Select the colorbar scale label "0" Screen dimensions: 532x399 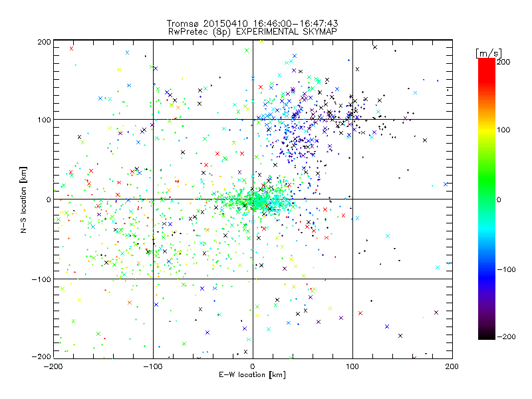[499, 199]
